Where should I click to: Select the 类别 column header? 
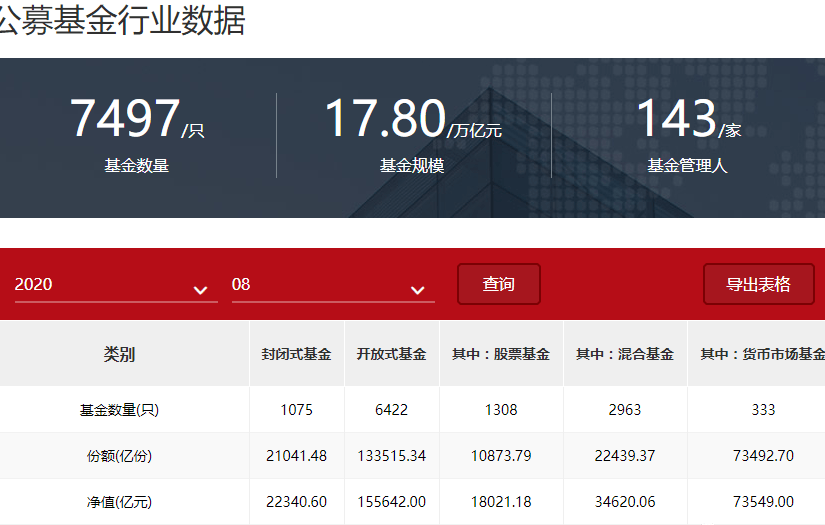[119, 354]
